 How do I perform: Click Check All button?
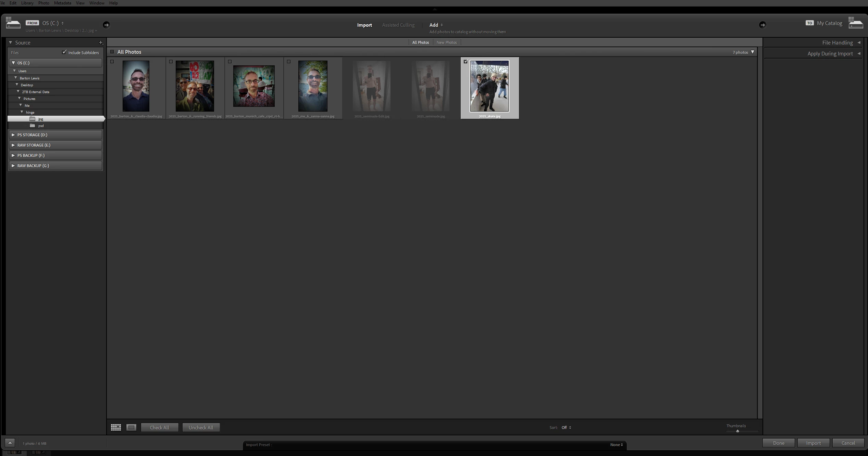click(160, 427)
